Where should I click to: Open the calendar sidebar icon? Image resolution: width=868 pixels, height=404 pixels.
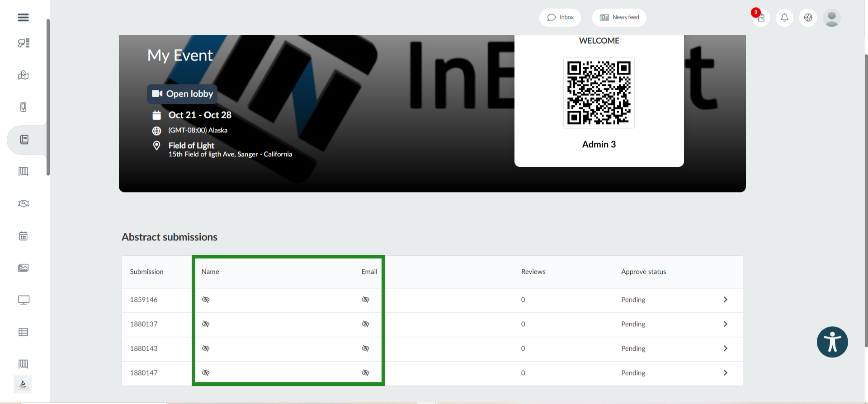pyautogui.click(x=24, y=236)
